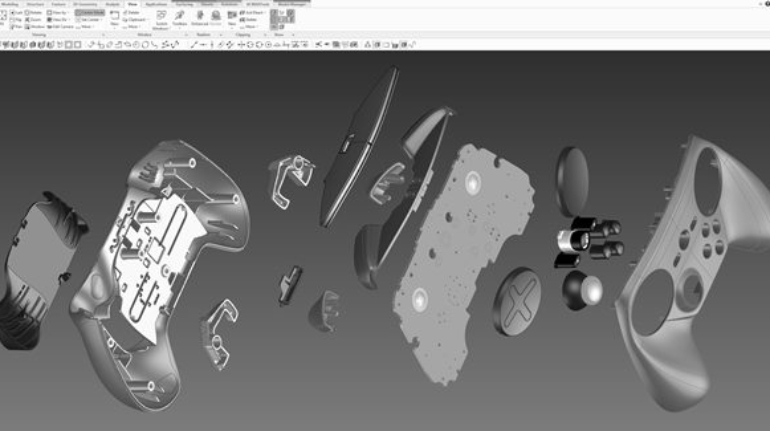Viewport: 770px width, 431px height.
Task: Open the Toolbars dropdown button
Action: [180, 19]
